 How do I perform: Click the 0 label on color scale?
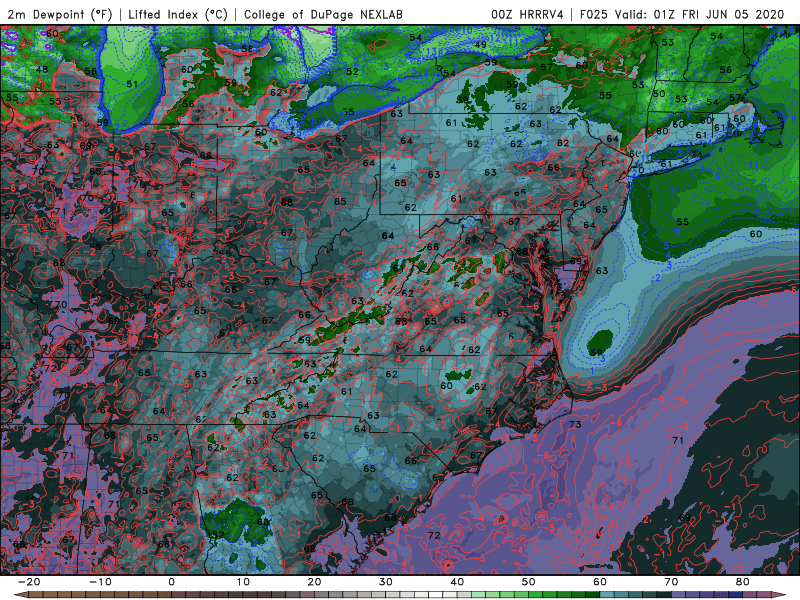pyautogui.click(x=171, y=582)
